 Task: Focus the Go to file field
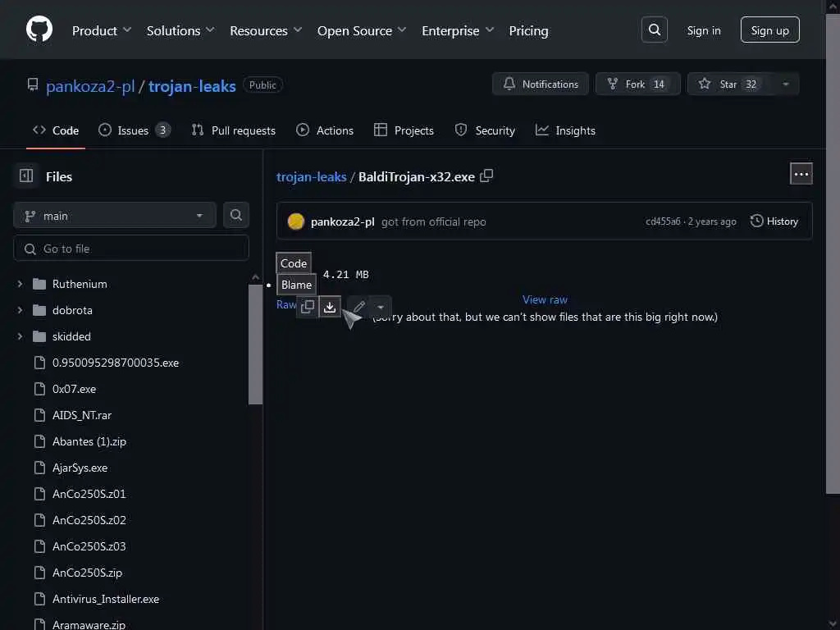pos(130,249)
